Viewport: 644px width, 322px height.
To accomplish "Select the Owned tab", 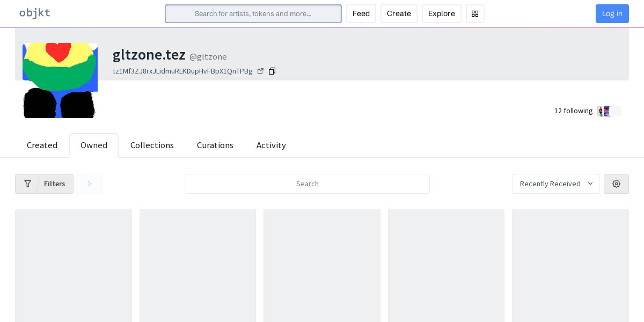I will [94, 145].
